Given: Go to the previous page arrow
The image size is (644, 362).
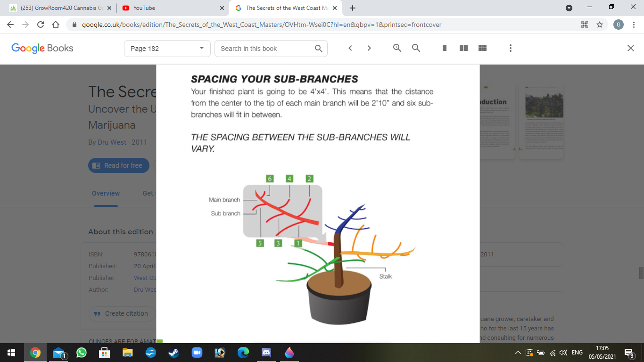Looking at the screenshot, I should (x=350, y=48).
